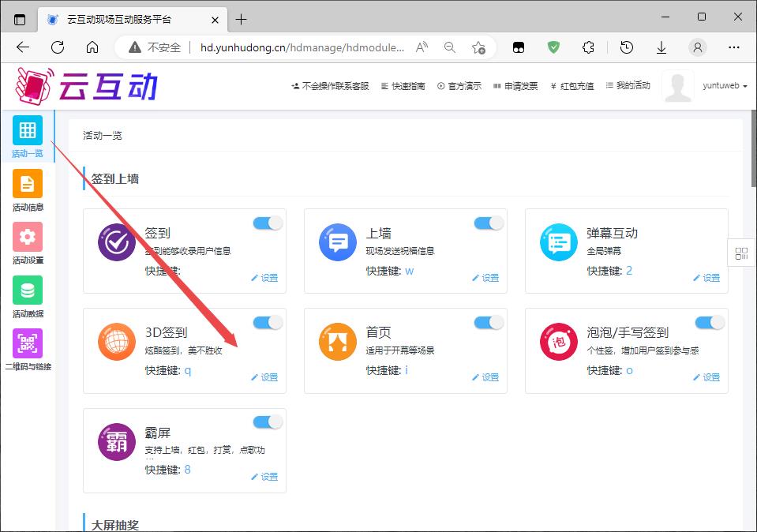
Task: Select the 云互动现场互动服务平台 browser tab
Action: 131,20
